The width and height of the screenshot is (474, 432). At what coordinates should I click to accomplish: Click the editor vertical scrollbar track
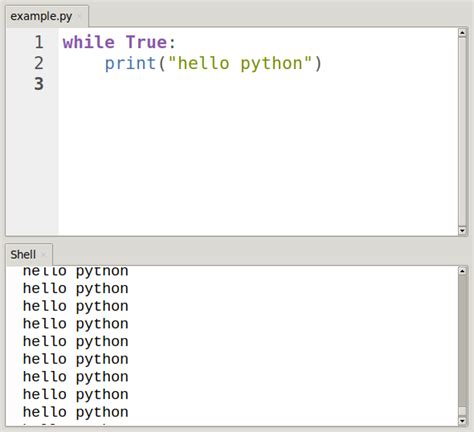462,131
